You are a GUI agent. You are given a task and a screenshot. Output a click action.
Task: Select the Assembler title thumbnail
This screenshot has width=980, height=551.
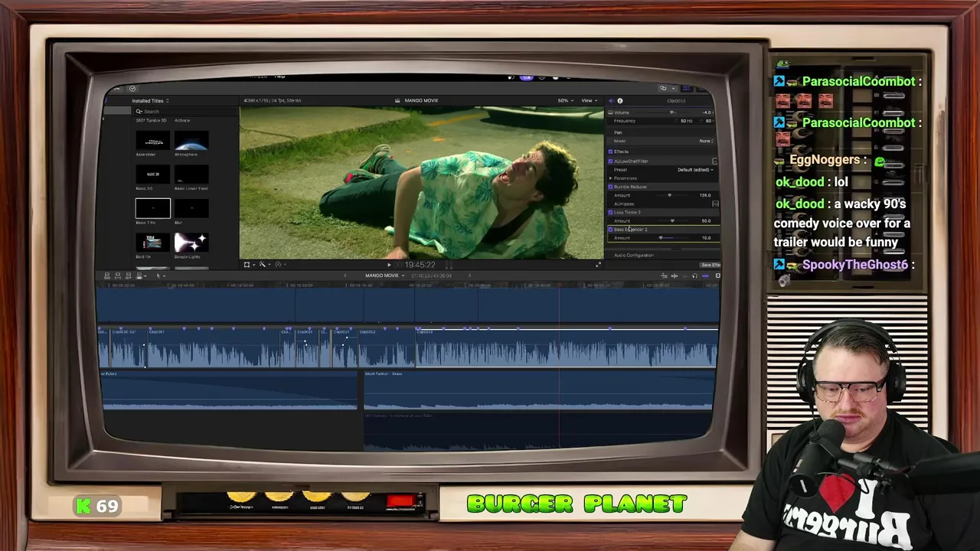click(x=153, y=141)
